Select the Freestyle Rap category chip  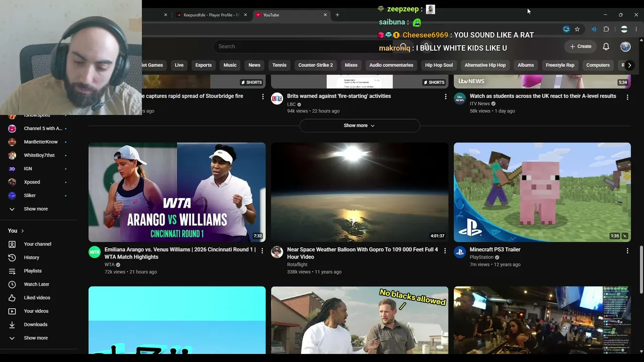tap(560, 65)
